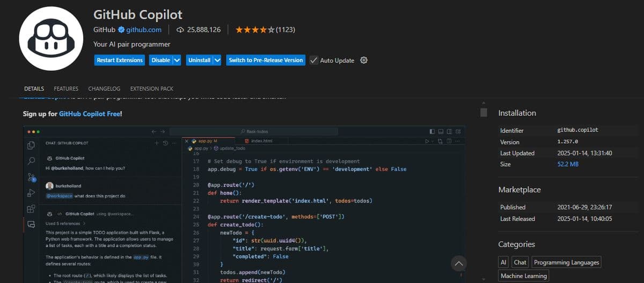The width and height of the screenshot is (644, 283).
Task: Click the Marketplace section heading
Action: pyautogui.click(x=519, y=190)
